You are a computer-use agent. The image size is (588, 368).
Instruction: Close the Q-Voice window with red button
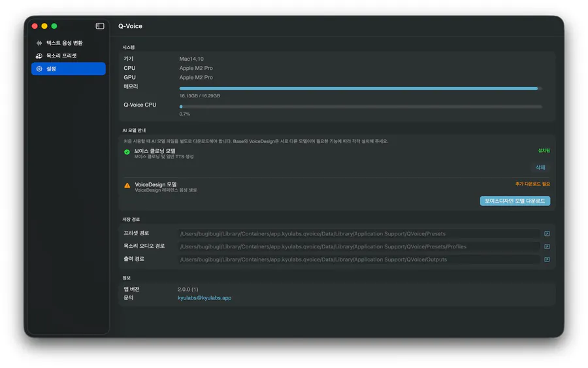[35, 26]
